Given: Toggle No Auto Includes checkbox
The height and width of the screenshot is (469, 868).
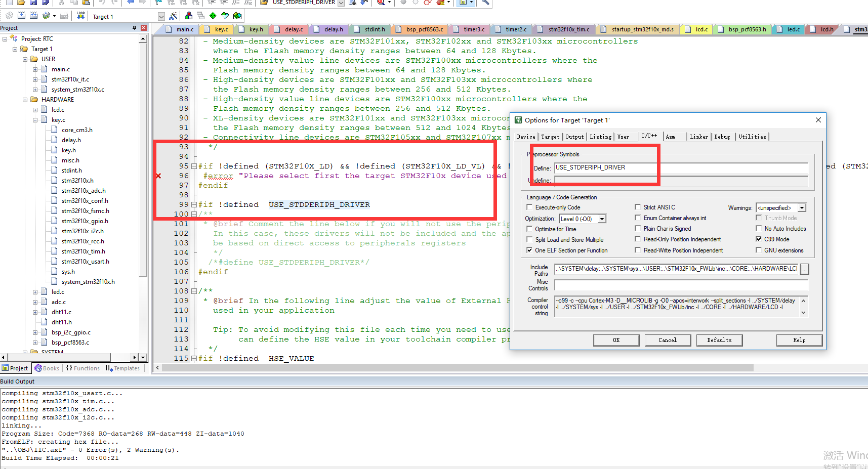Looking at the screenshot, I should click(x=759, y=229).
